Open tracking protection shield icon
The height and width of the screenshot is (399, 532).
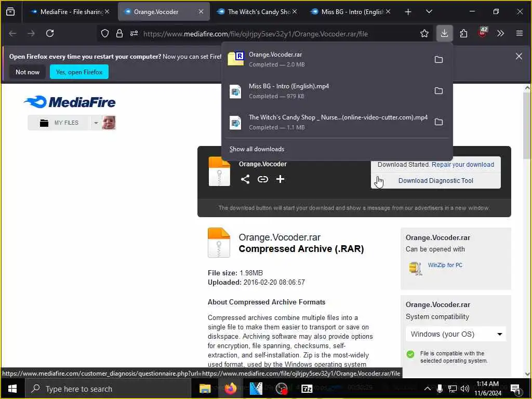tap(105, 33)
